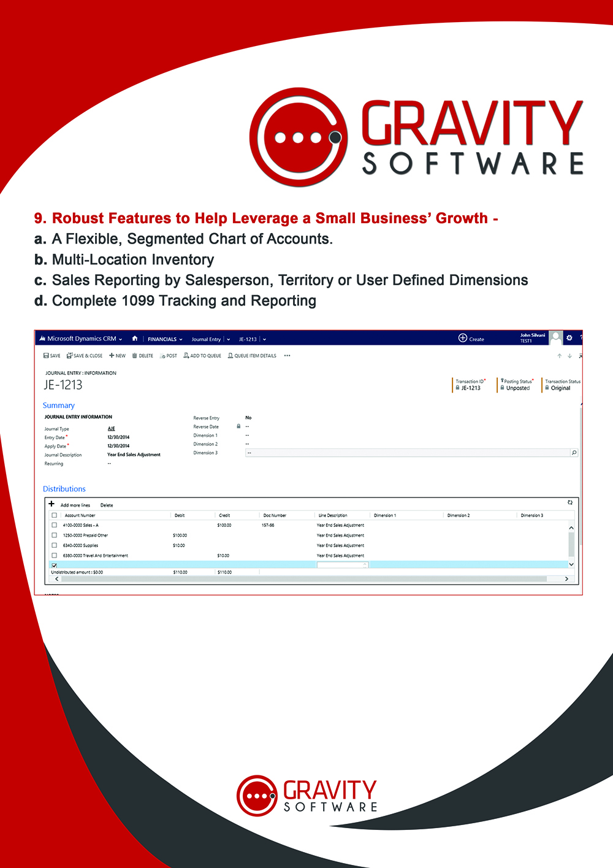Click the Create button label
The image size is (613, 868).
coord(477,339)
